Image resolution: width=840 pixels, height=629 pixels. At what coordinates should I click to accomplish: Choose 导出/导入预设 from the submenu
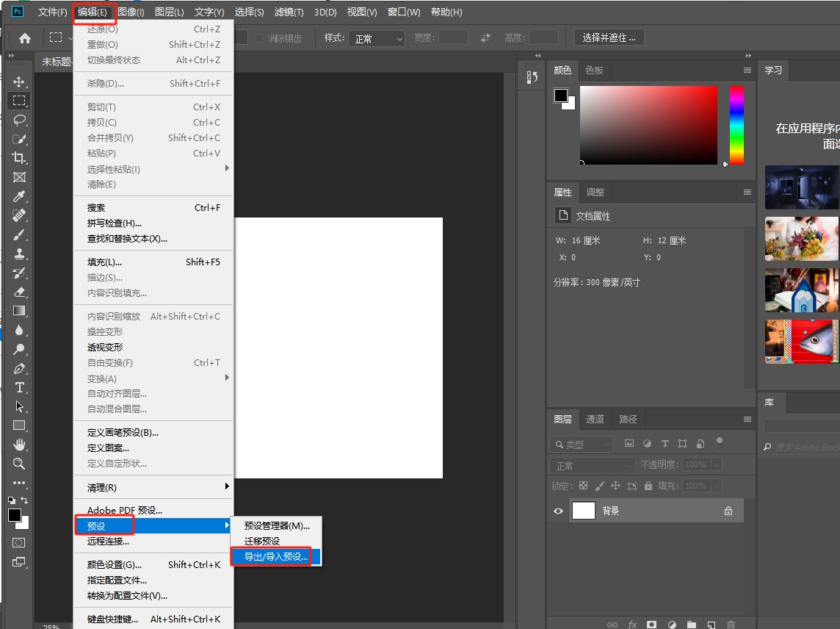click(275, 557)
